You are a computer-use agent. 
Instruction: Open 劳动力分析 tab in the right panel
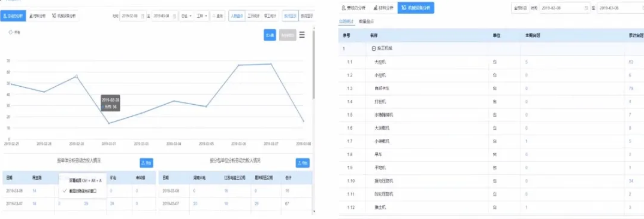click(353, 8)
